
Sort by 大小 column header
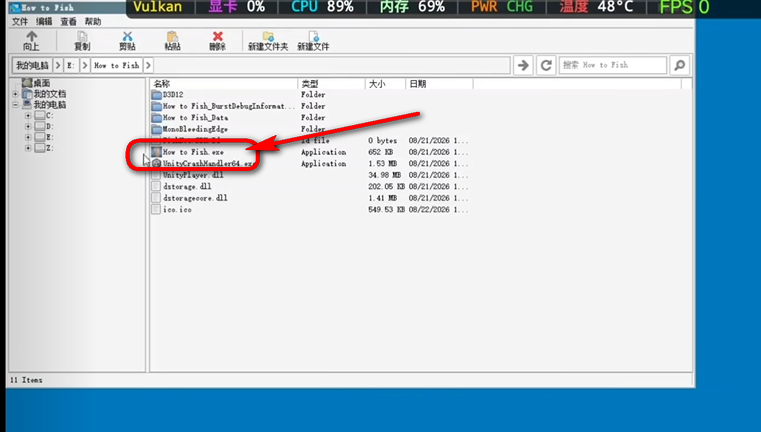(x=385, y=84)
